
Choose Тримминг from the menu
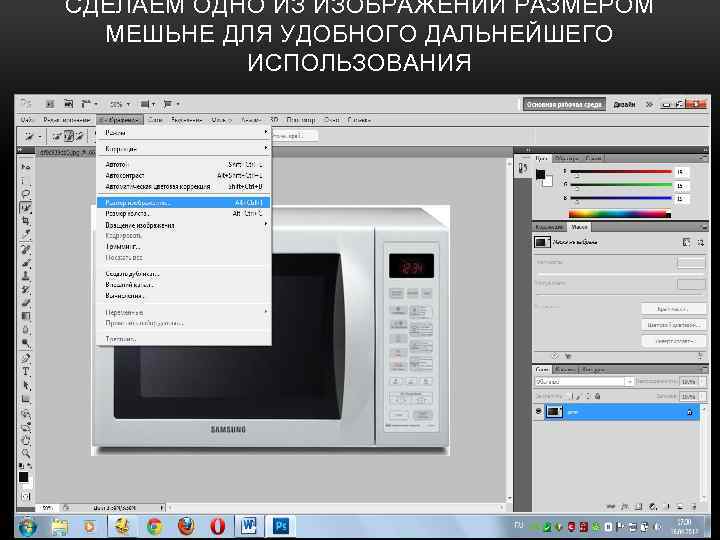point(184,247)
